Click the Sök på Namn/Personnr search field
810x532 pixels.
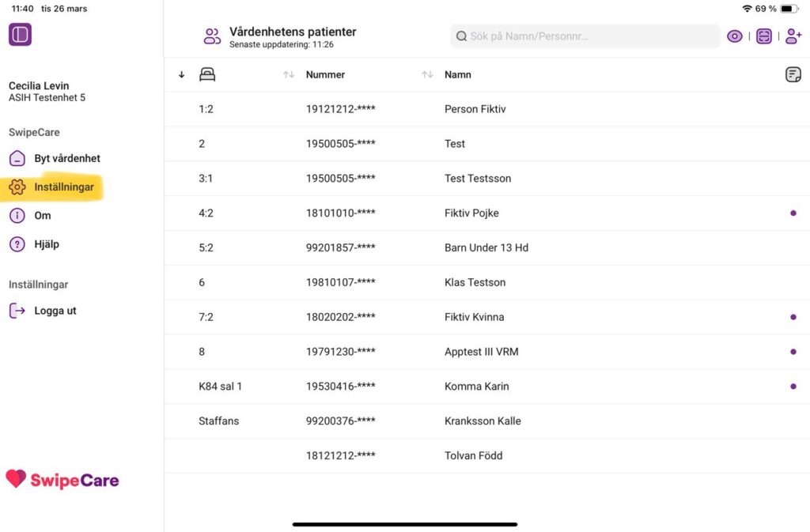coord(585,36)
